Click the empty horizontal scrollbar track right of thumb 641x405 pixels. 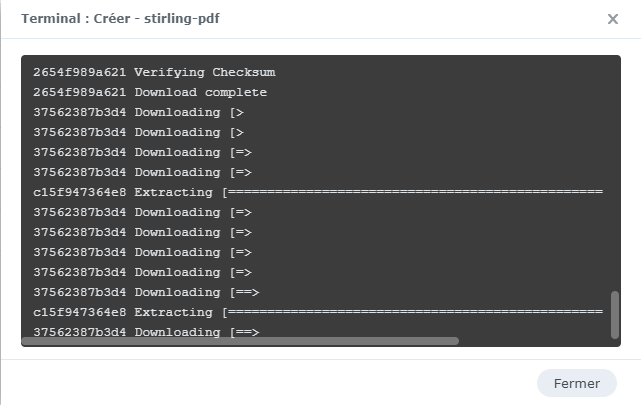coord(530,341)
